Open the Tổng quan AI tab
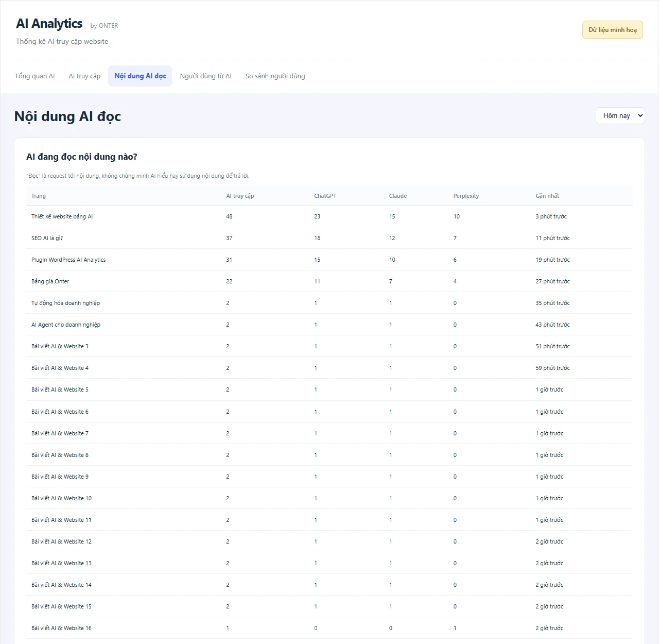The width and height of the screenshot is (659, 644). tap(34, 76)
